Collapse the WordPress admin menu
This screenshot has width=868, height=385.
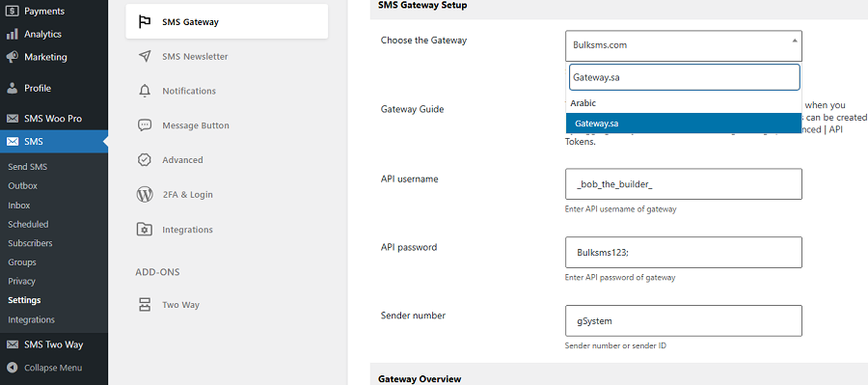click(54, 368)
